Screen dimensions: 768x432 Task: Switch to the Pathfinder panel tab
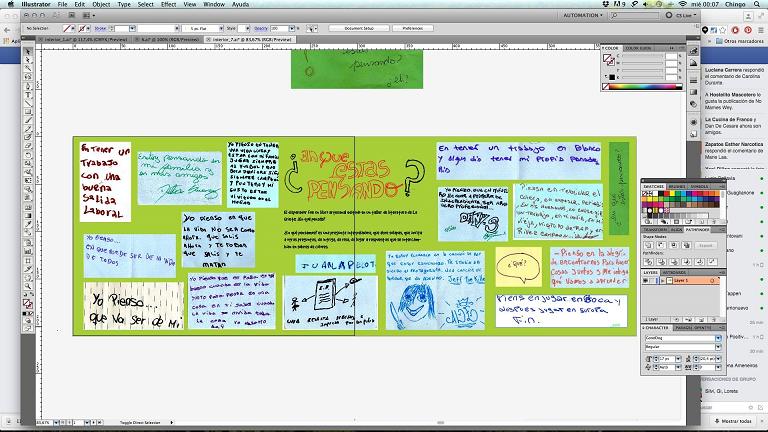(699, 229)
